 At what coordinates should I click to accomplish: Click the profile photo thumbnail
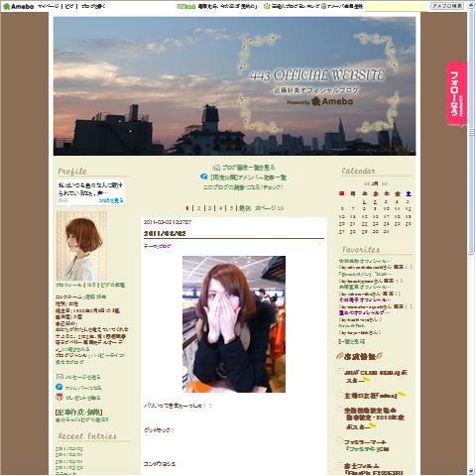(x=81, y=246)
